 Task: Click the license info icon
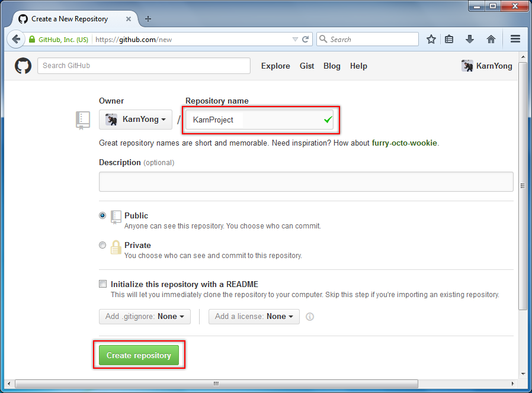pyautogui.click(x=309, y=317)
